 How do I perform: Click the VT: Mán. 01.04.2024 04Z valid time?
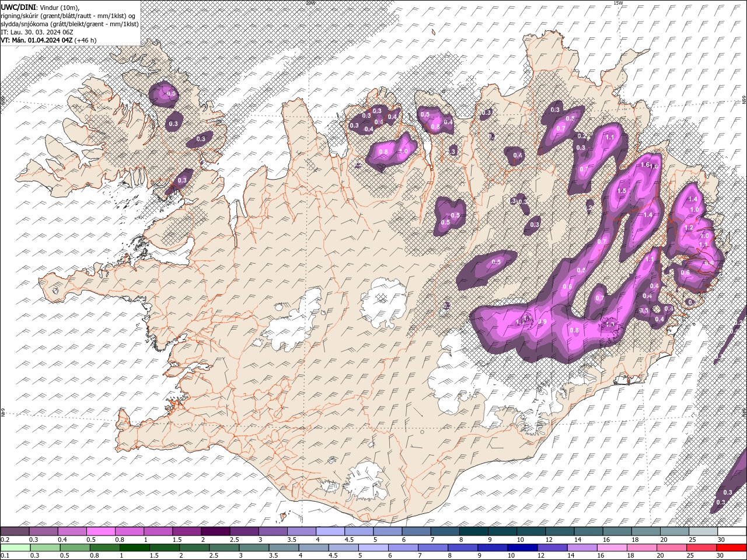[x=37, y=40]
